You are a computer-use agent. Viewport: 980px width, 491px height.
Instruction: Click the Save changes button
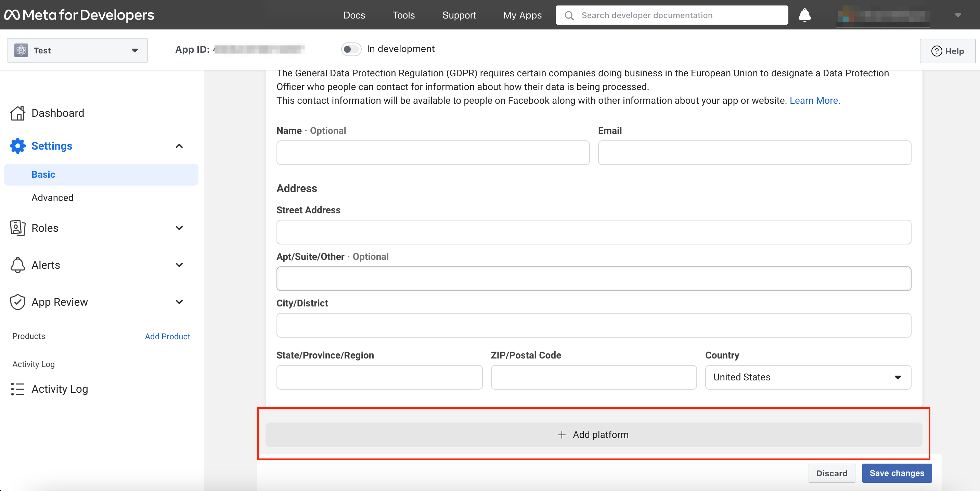pos(896,473)
